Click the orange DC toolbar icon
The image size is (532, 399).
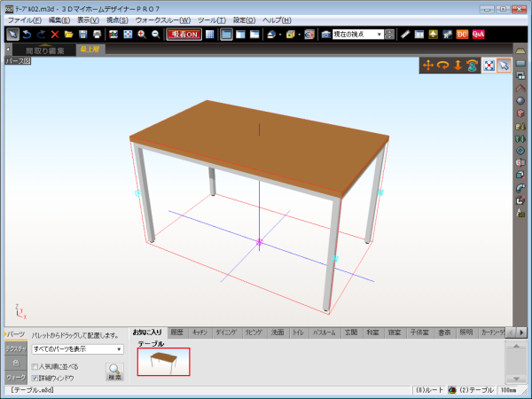[x=463, y=34]
